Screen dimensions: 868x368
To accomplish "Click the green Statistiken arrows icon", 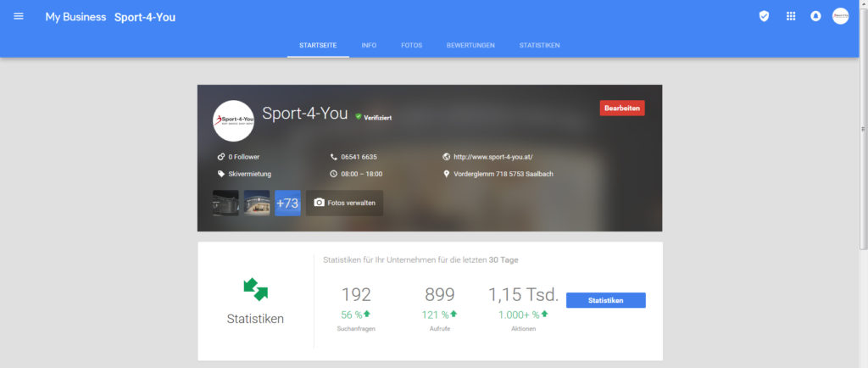I will coord(255,289).
